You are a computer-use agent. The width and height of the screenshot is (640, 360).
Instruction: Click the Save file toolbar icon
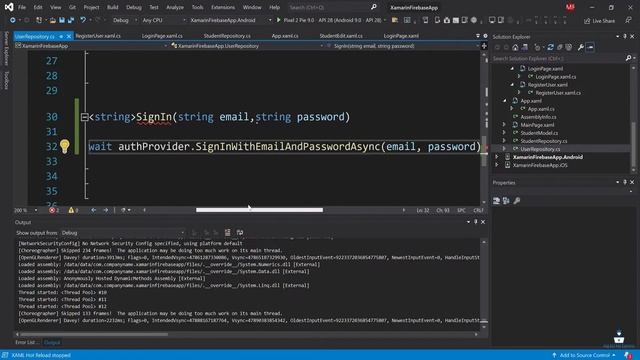point(62,20)
